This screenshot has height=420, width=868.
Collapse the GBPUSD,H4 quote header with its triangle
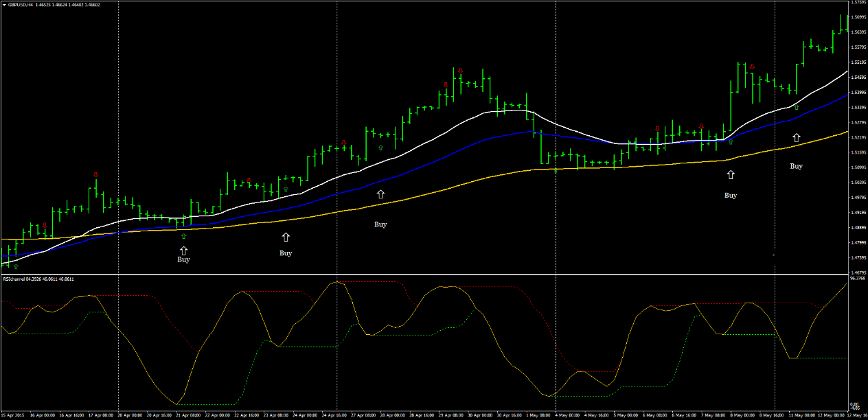pyautogui.click(x=5, y=5)
